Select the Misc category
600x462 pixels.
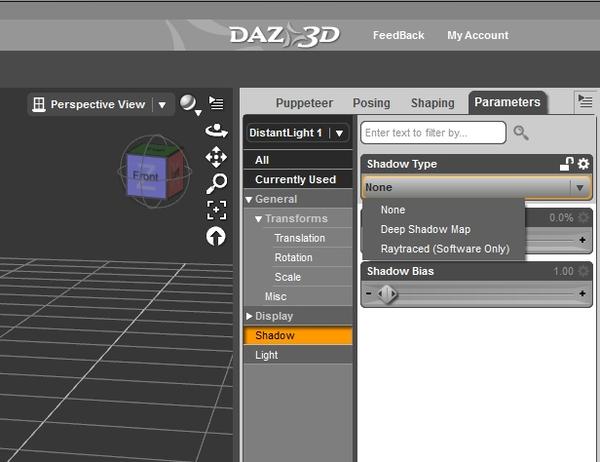click(x=276, y=297)
